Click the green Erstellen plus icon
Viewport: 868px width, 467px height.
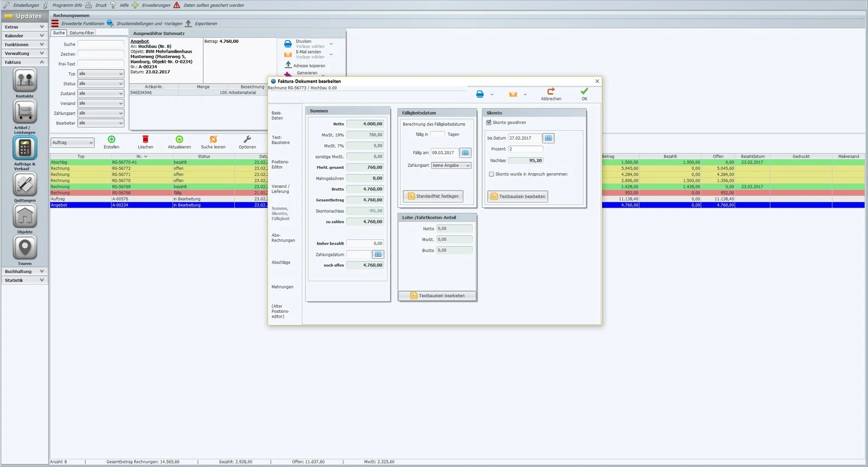pos(112,140)
